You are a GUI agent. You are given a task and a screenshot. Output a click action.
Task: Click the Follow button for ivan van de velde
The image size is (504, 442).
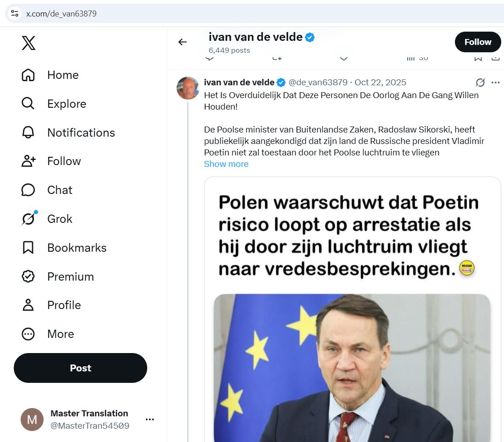[x=478, y=42]
